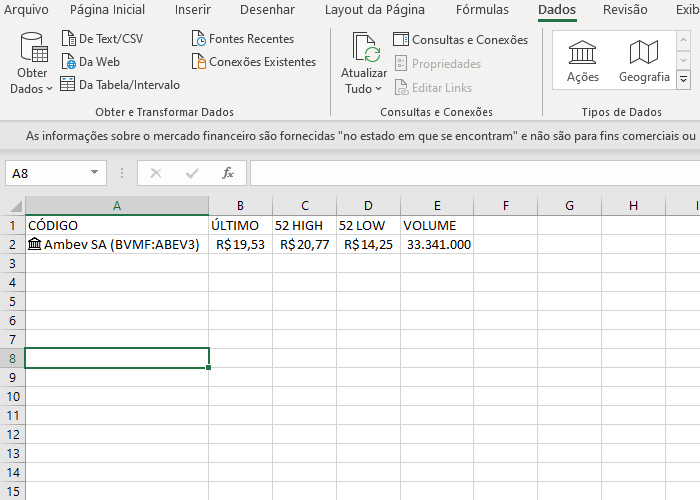Select the 52 LOW header cell
The image size is (700, 500).
[368, 225]
